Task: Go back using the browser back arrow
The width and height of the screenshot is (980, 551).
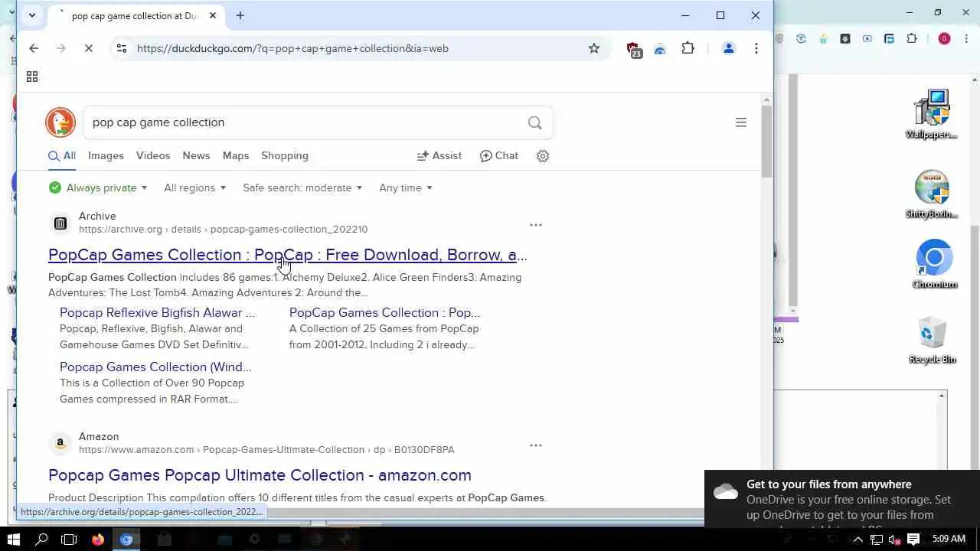Action: tap(34, 48)
